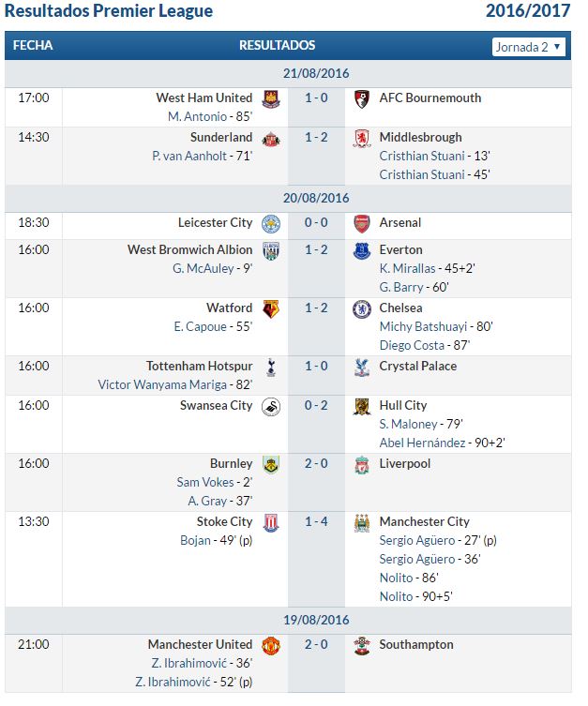The image size is (588, 706).
Task: Click the Watford crest icon
Action: (x=271, y=308)
